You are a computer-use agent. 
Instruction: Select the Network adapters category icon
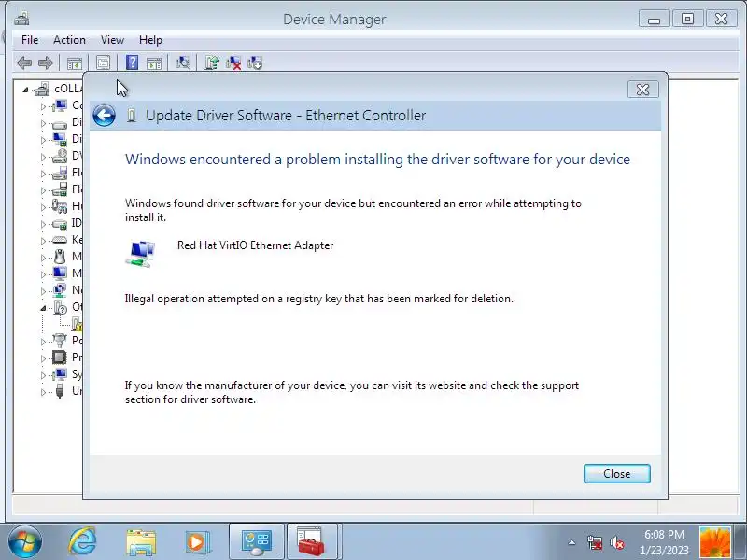(x=60, y=290)
